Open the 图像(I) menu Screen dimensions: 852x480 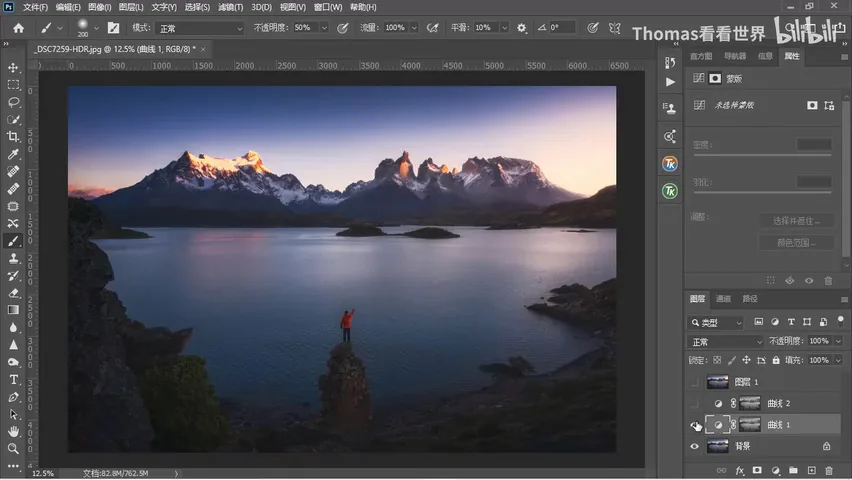pyautogui.click(x=99, y=8)
